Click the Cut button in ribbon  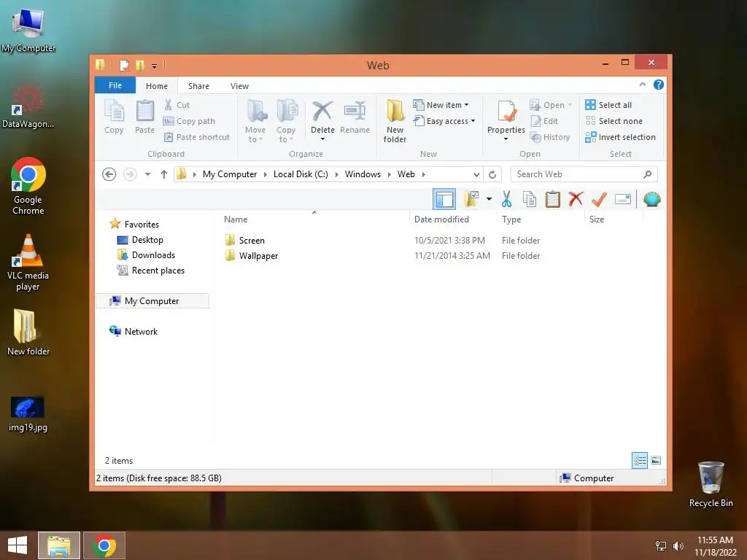pyautogui.click(x=177, y=105)
